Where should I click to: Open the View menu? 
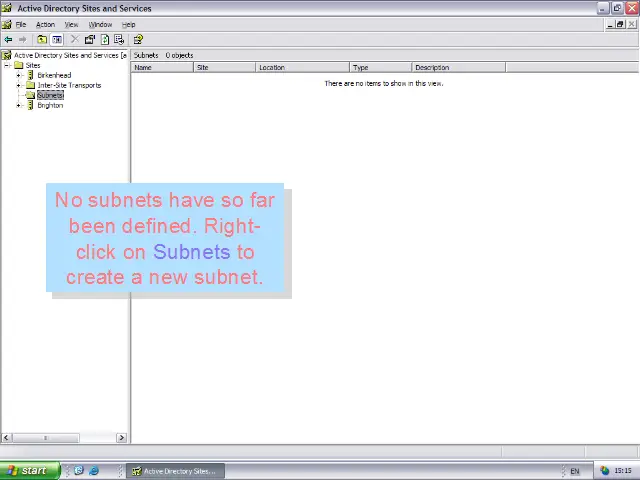[x=71, y=25]
